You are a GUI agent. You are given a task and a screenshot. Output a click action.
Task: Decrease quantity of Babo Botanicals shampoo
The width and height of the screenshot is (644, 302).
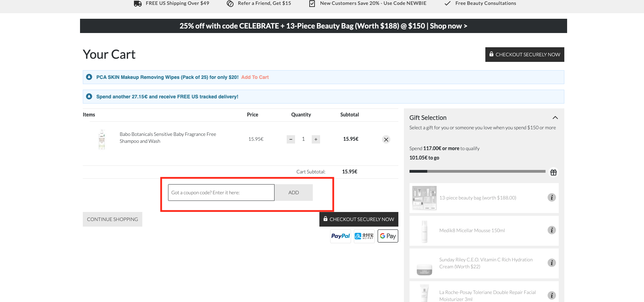(x=291, y=139)
